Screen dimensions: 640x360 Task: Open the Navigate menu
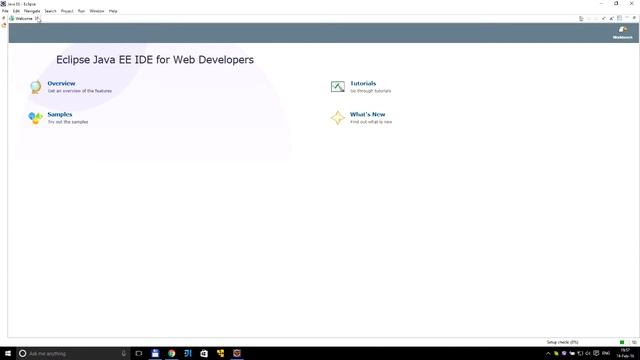tap(32, 11)
